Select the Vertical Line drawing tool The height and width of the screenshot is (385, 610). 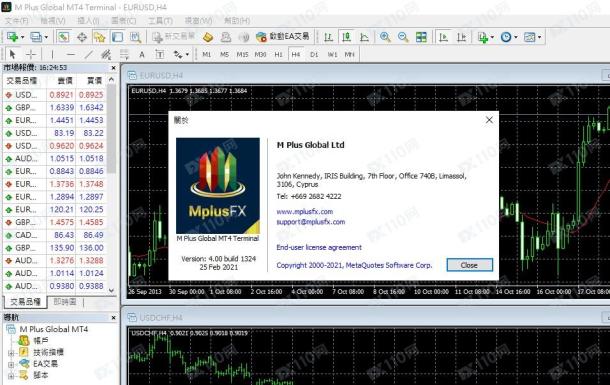tap(52, 54)
